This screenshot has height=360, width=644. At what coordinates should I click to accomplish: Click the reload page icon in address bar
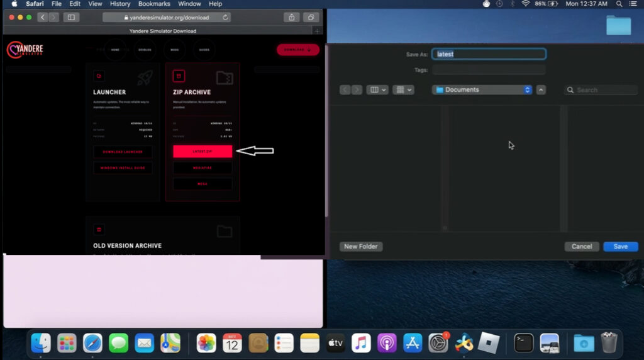pyautogui.click(x=226, y=17)
